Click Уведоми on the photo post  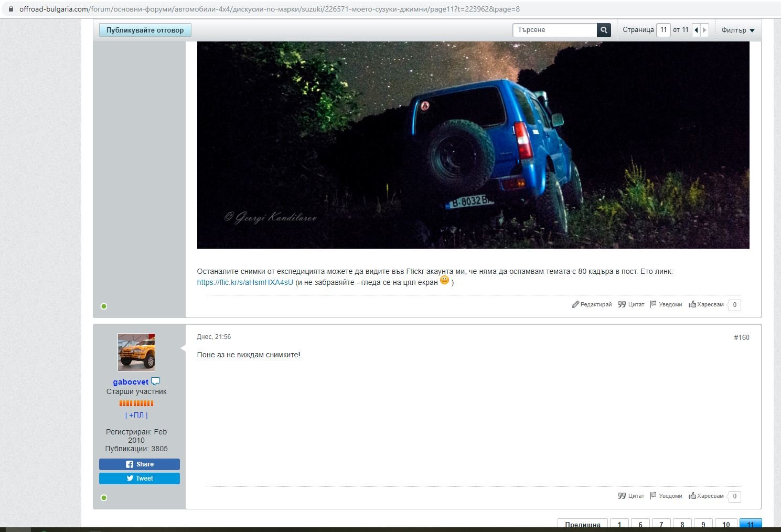pyautogui.click(x=666, y=304)
